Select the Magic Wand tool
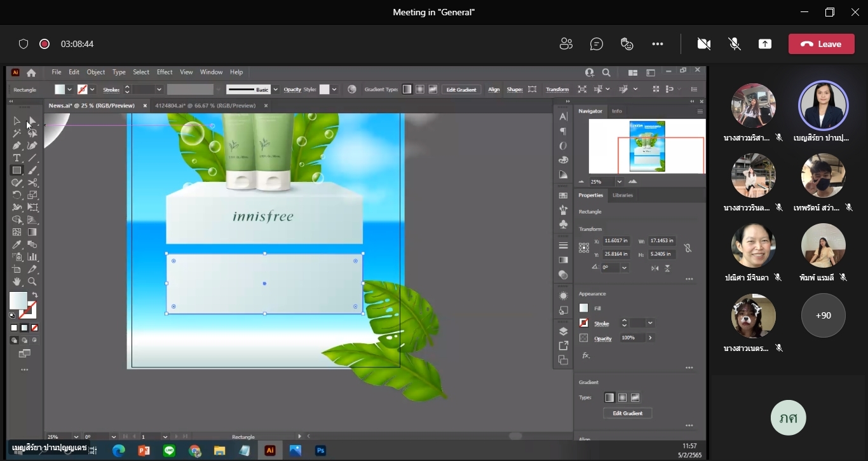Screen dimensions: 868x461 [17, 134]
